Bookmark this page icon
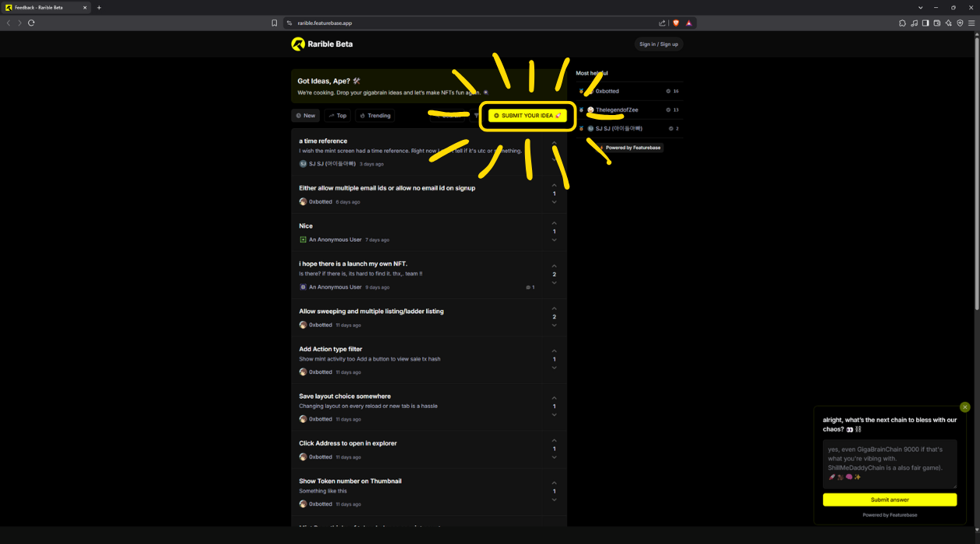The height and width of the screenshot is (544, 980). point(275,23)
